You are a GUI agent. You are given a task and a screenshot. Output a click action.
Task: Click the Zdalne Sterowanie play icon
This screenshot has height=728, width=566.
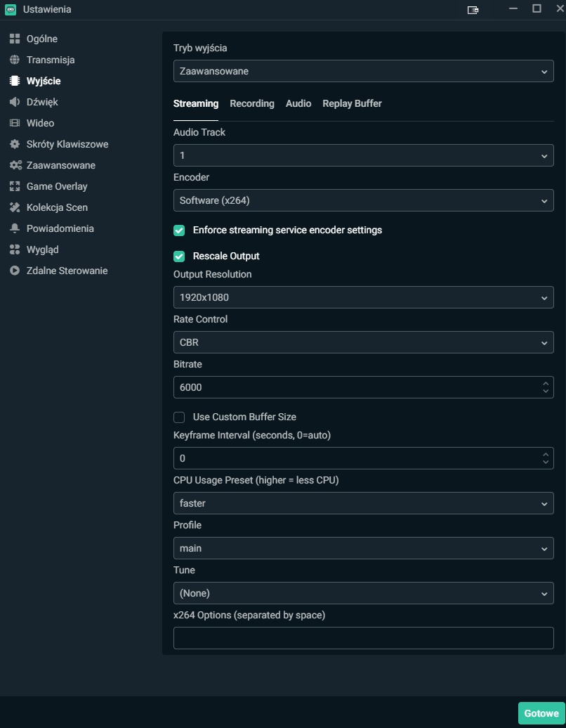[15, 271]
